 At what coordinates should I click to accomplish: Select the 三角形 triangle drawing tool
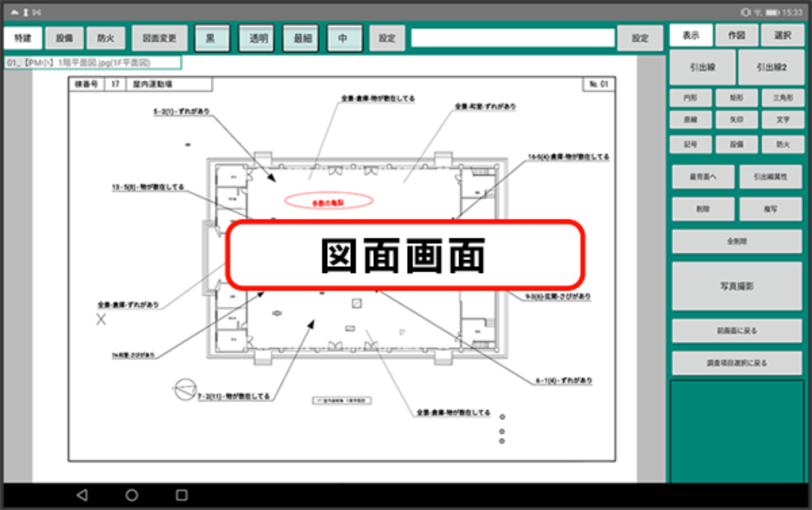click(783, 98)
